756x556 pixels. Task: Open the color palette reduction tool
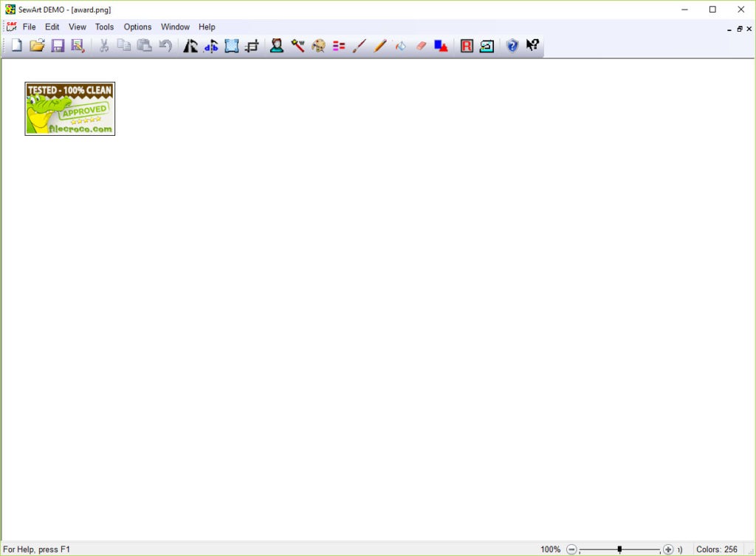point(318,46)
